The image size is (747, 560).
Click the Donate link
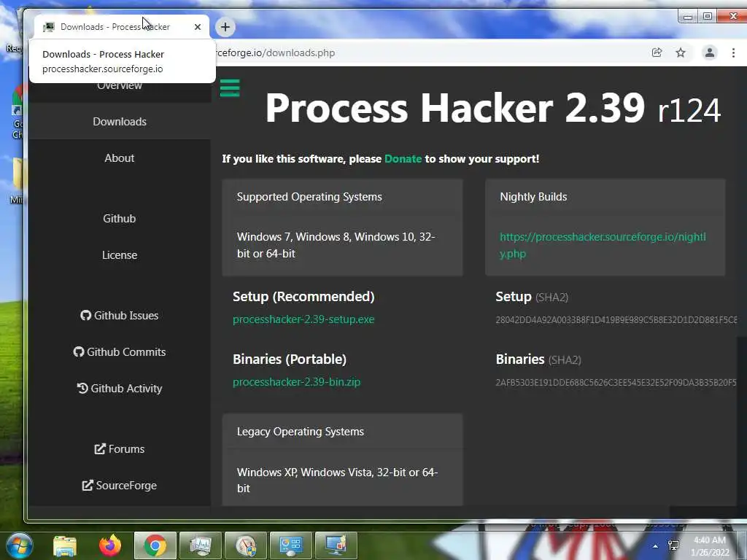click(x=403, y=158)
